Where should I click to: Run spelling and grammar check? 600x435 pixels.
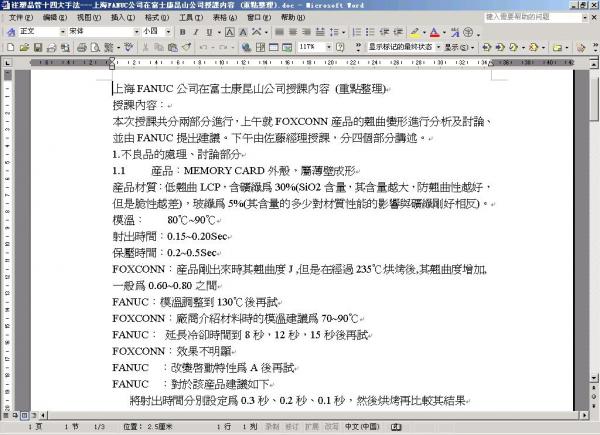tap(129, 47)
